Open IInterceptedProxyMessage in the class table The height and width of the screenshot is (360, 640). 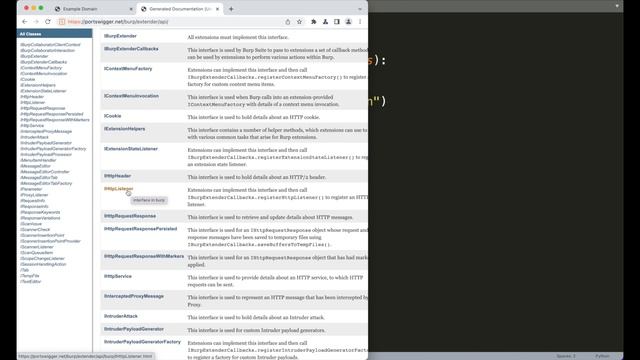[x=133, y=296]
